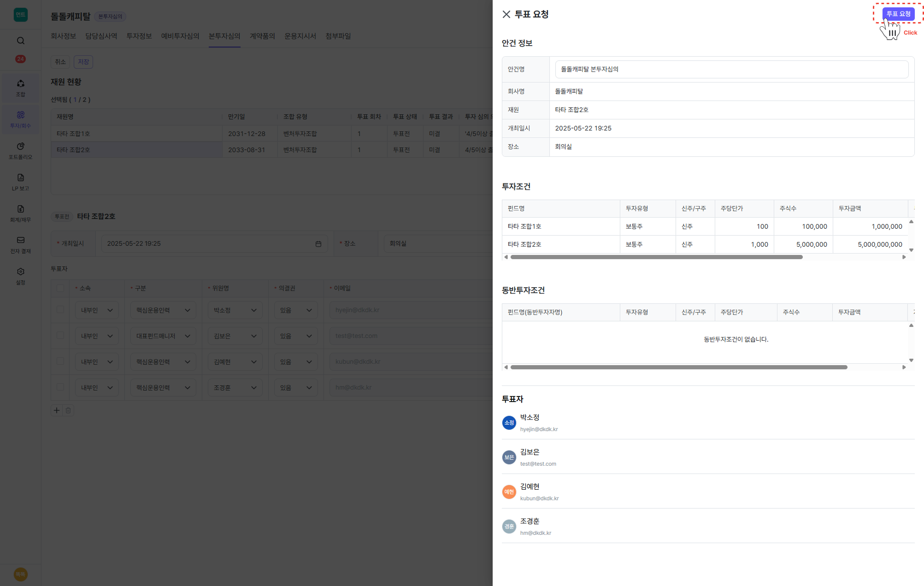The width and height of the screenshot is (924, 586).
Task: Click 김예현 voter avatar
Action: point(509,491)
